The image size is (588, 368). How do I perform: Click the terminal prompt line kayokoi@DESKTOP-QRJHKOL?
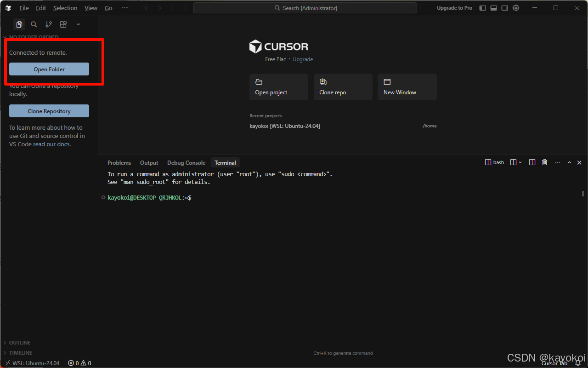coord(149,197)
